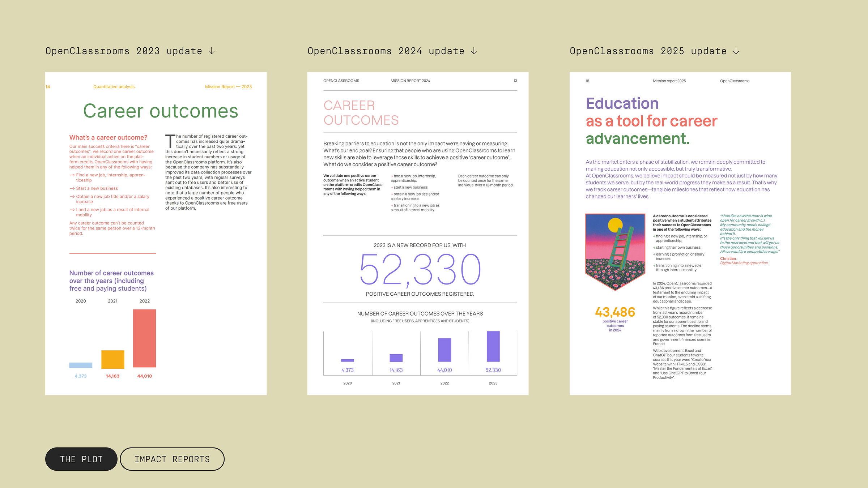Click arrow bullet before 'starting their own business'

coord(654,248)
